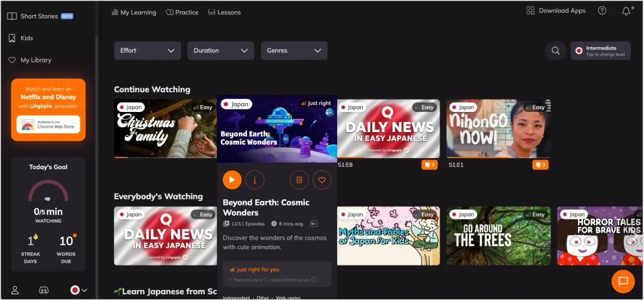Click the vocabulary badge showing 3

coord(429,165)
